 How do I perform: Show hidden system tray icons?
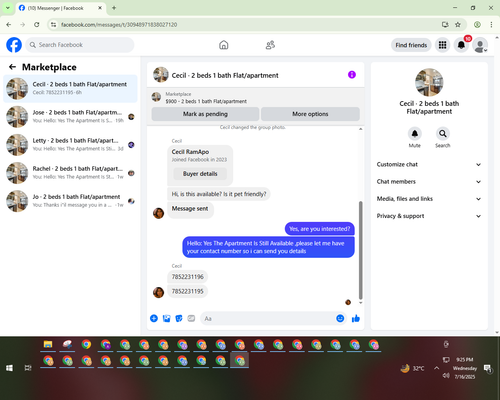pyautogui.click(x=436, y=368)
